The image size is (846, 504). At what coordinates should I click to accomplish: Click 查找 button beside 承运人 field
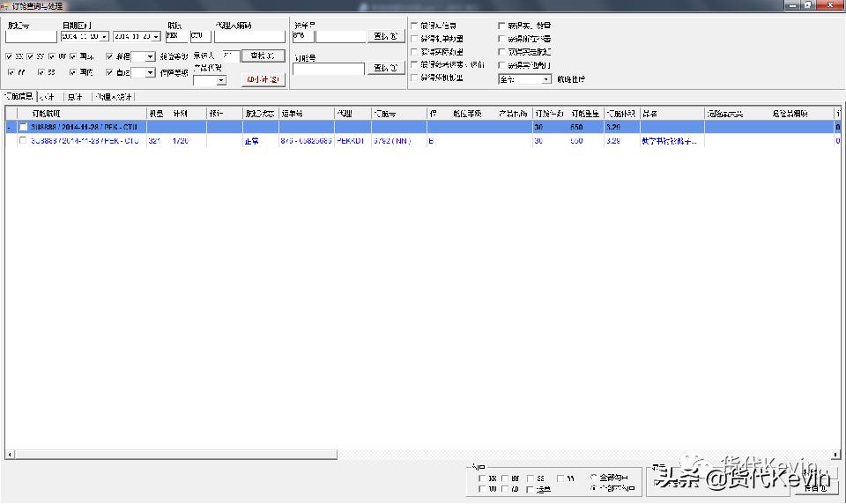pyautogui.click(x=263, y=56)
